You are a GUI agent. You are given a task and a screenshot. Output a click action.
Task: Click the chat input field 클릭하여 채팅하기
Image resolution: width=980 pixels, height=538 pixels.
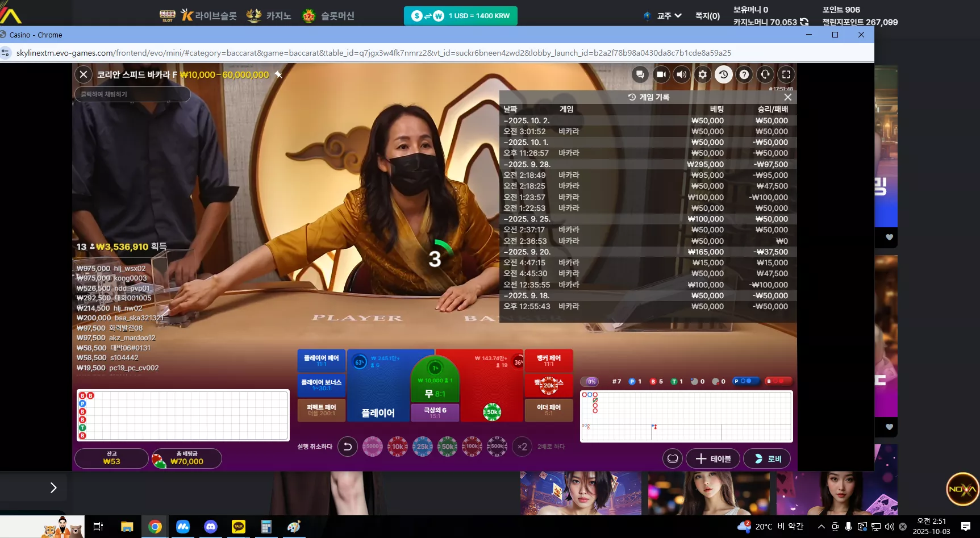(132, 94)
